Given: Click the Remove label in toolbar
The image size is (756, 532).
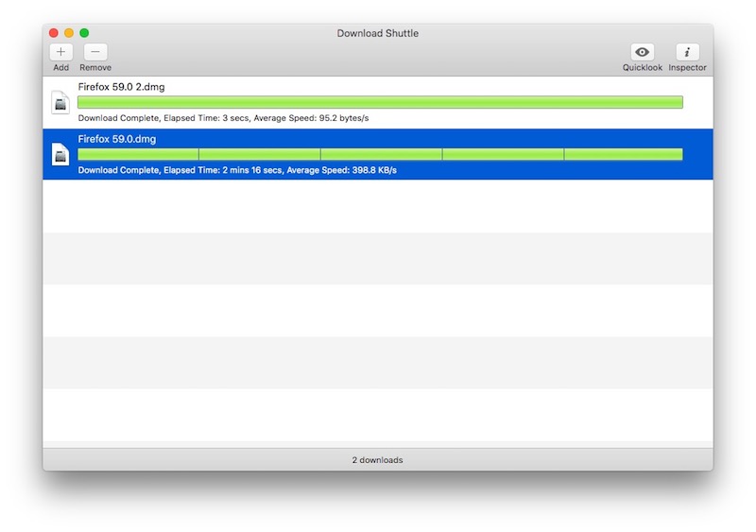Looking at the screenshot, I should 95,67.
